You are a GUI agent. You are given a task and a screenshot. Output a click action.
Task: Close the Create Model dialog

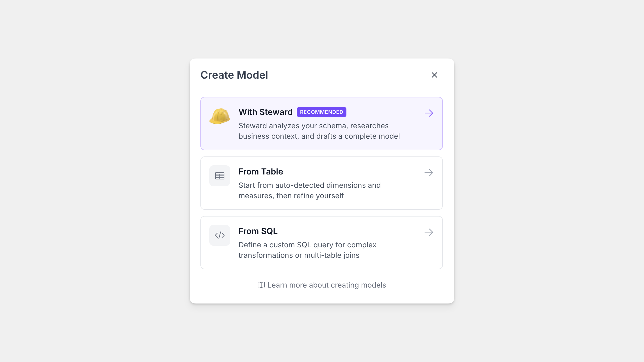tap(434, 75)
